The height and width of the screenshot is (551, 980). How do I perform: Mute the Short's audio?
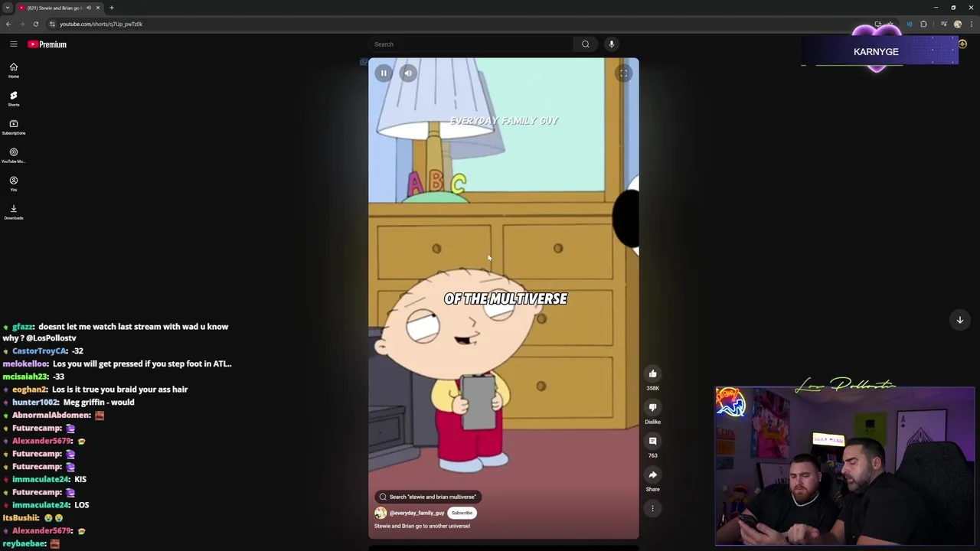point(408,73)
